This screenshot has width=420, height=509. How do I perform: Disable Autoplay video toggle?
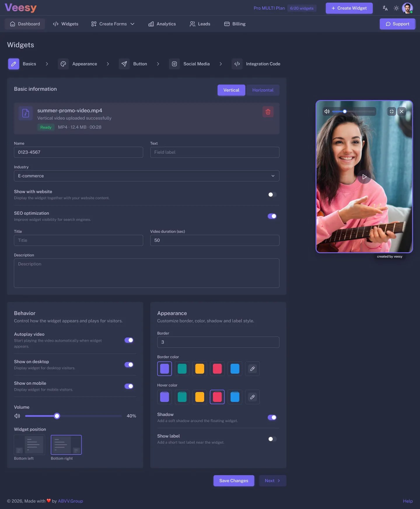[129, 340]
